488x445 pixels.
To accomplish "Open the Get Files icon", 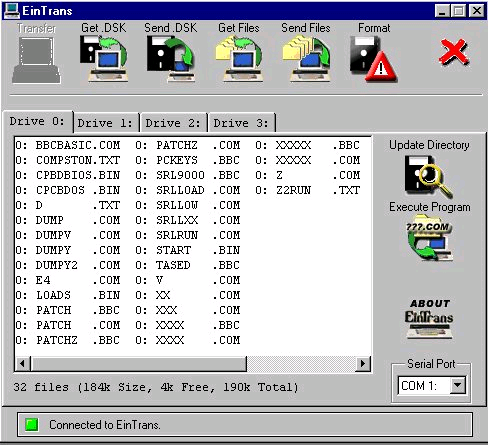I will pyautogui.click(x=239, y=59).
